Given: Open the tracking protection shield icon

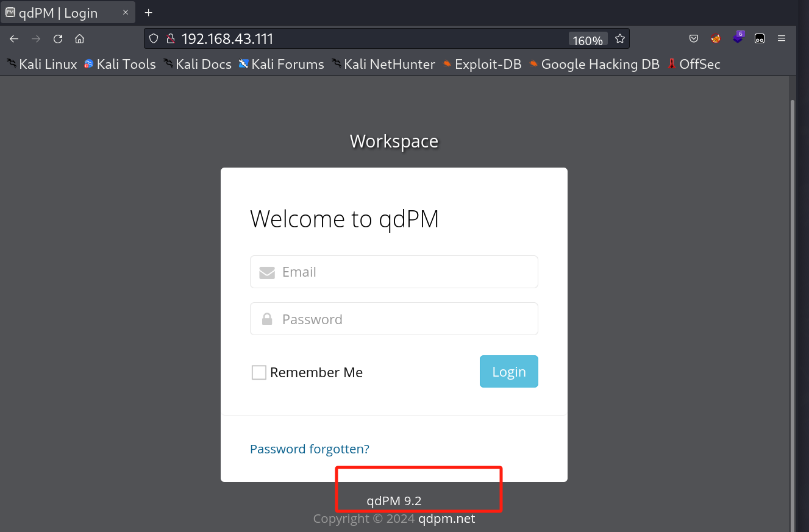Looking at the screenshot, I should pos(154,39).
